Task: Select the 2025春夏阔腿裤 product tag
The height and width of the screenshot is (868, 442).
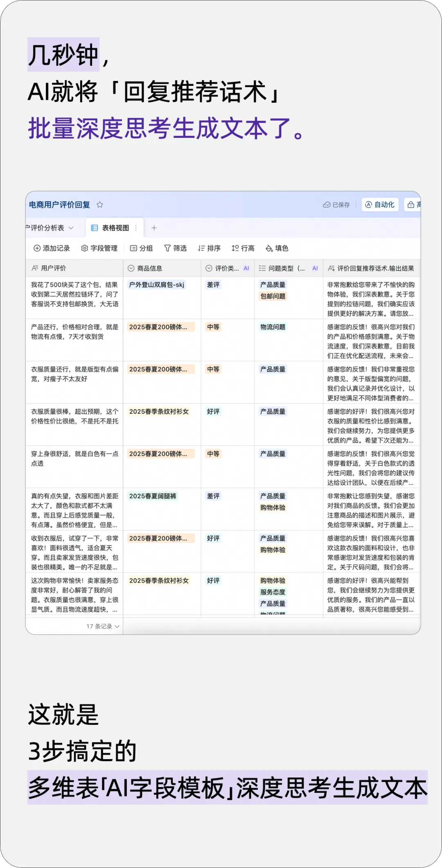Action: pos(153,496)
